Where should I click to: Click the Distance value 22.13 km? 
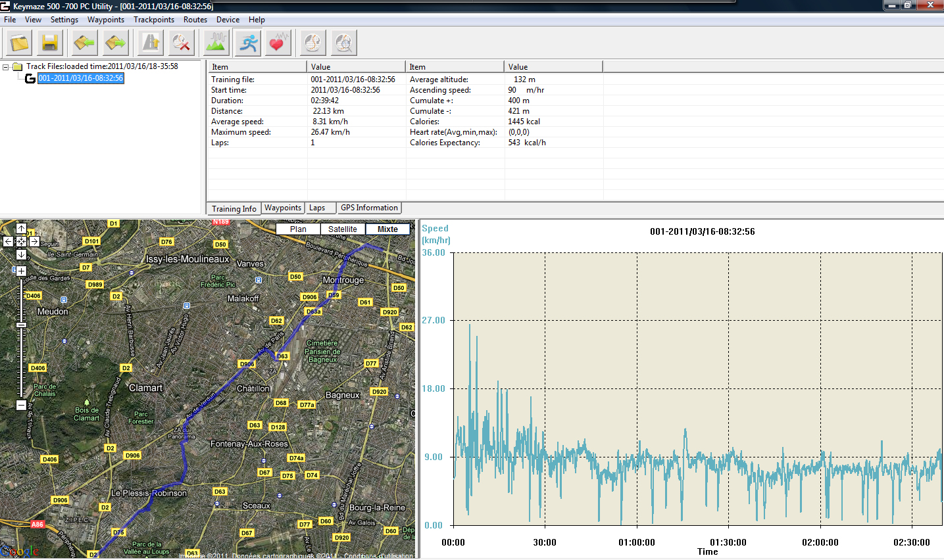(x=328, y=111)
